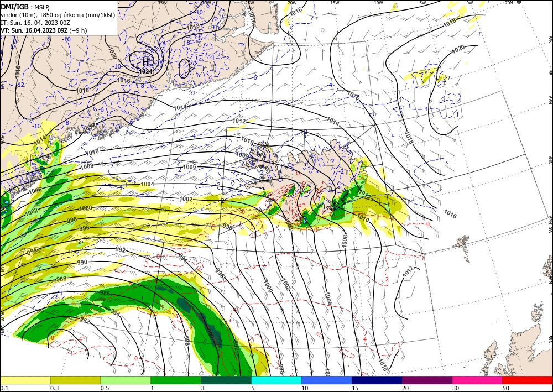
Task: Click the cyan 5 mm legend swatch
Action: (x=276, y=380)
